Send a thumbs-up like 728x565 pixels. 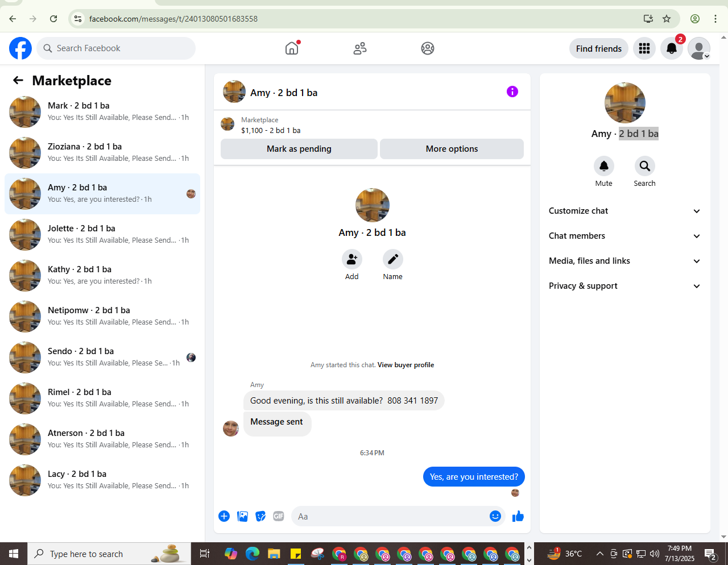pyautogui.click(x=518, y=516)
